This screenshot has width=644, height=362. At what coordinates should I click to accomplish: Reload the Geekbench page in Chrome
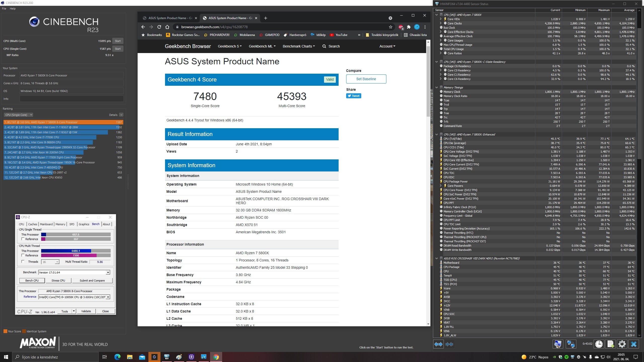(159, 27)
